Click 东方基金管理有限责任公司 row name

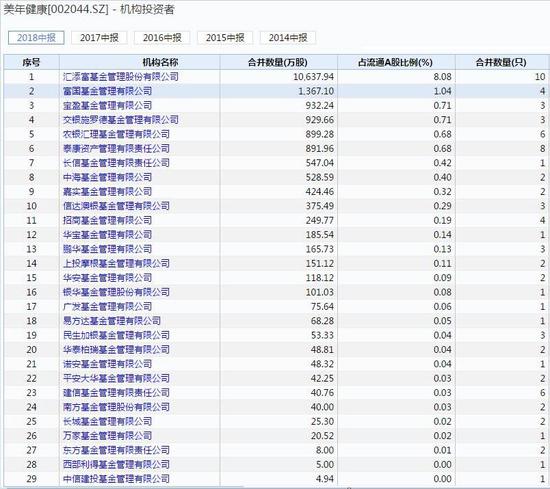[x=116, y=450]
